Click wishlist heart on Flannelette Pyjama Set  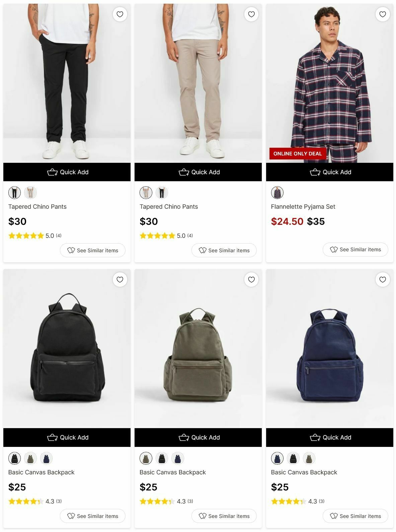[383, 14]
